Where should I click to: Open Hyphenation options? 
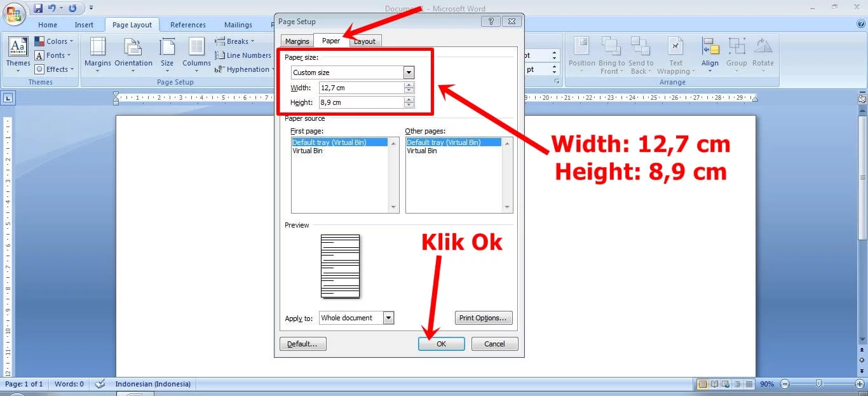(x=243, y=69)
